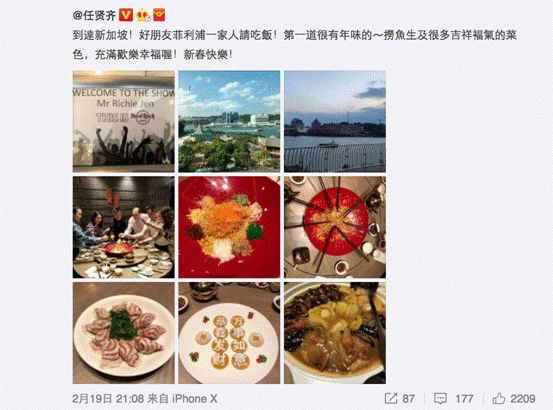Open the chopsticks around red plate photo

(x=335, y=227)
